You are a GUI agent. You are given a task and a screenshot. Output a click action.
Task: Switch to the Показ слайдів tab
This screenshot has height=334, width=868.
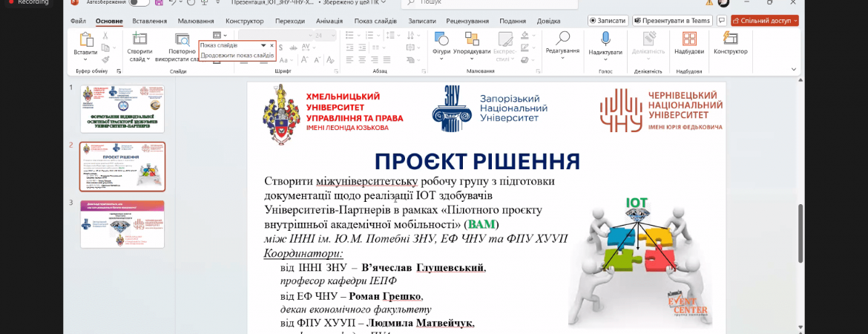pyautogui.click(x=375, y=21)
